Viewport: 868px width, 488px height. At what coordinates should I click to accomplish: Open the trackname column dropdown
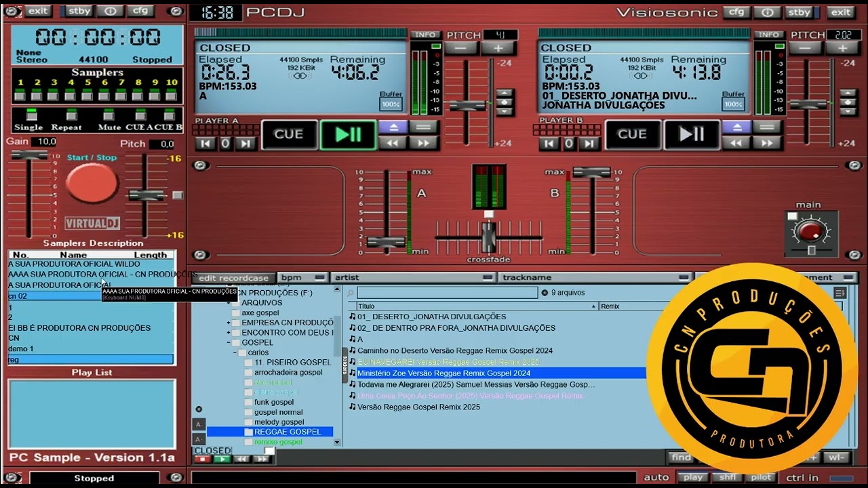pyautogui.click(x=684, y=277)
